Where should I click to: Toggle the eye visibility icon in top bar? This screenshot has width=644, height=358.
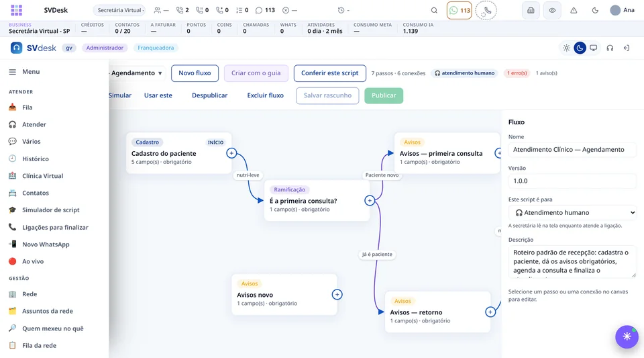[552, 10]
